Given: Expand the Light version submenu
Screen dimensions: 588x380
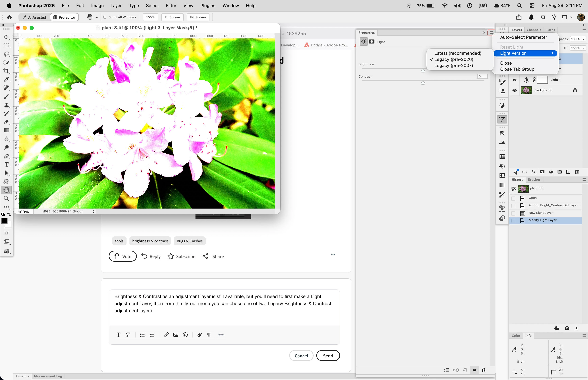Looking at the screenshot, I should tap(525, 53).
